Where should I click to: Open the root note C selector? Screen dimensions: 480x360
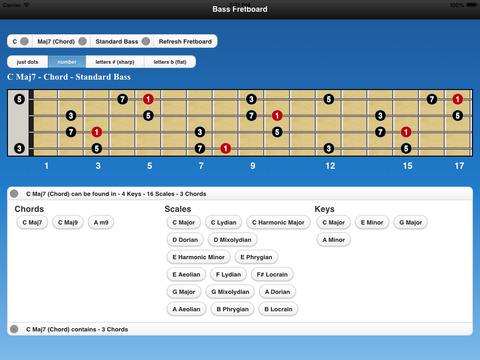click(19, 41)
